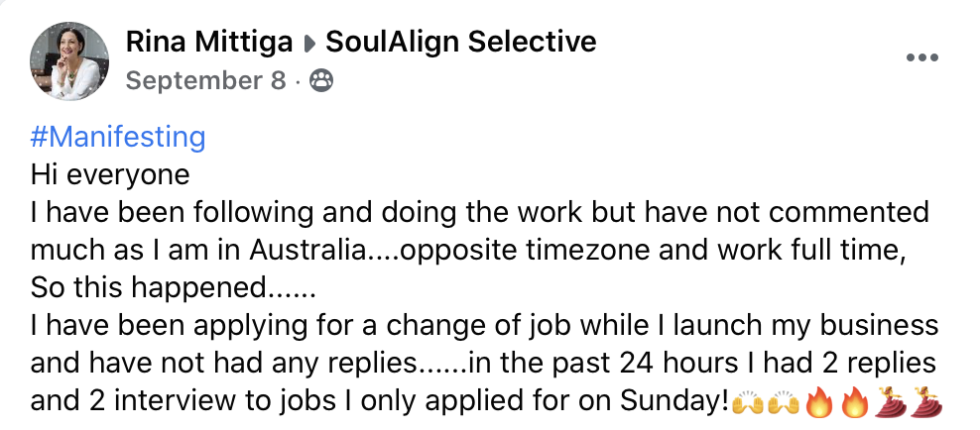This screenshot has width=980, height=430.
Task: Click the last dancer emoji
Action: (x=924, y=403)
